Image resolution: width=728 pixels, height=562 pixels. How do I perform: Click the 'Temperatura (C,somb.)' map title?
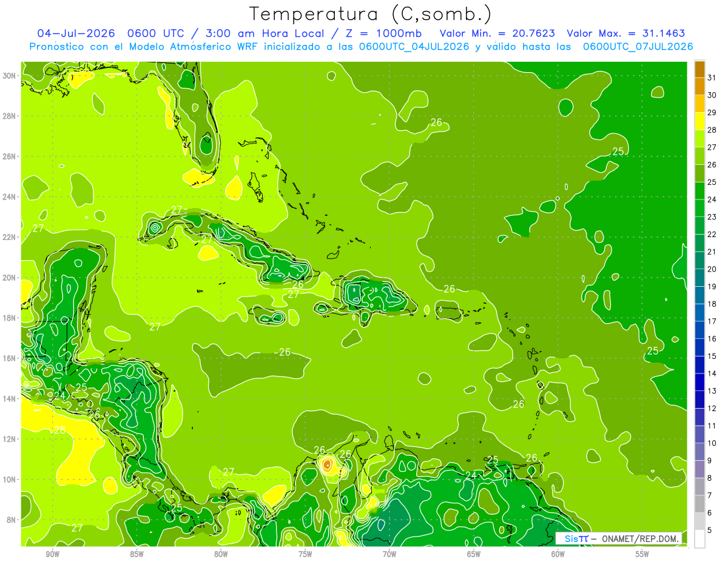371,14
